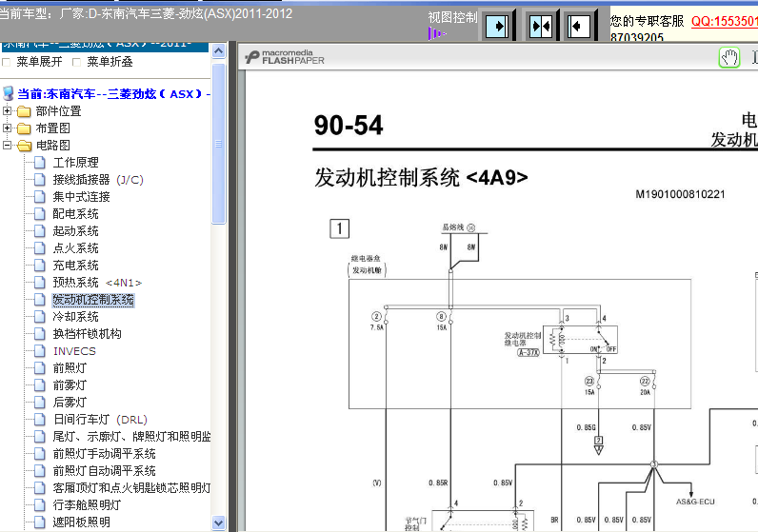Click document icon beside 集中式连接
The image size is (758, 532).
click(40, 197)
